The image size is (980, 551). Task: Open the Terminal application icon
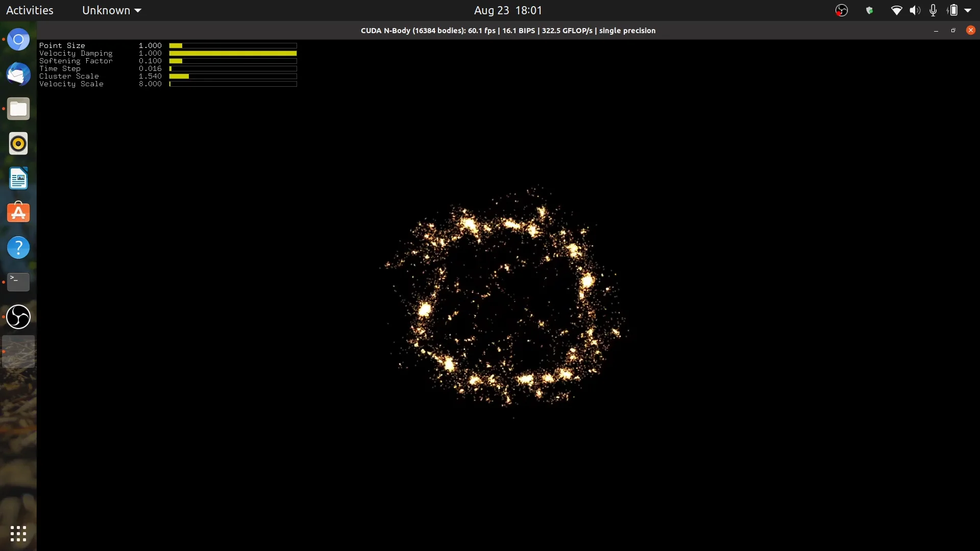pyautogui.click(x=18, y=282)
